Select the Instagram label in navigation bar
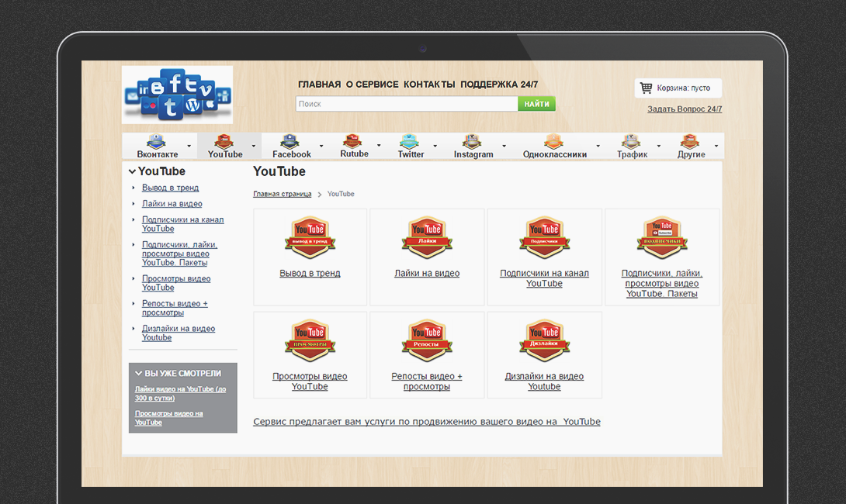Image resolution: width=846 pixels, height=504 pixels. tap(473, 154)
